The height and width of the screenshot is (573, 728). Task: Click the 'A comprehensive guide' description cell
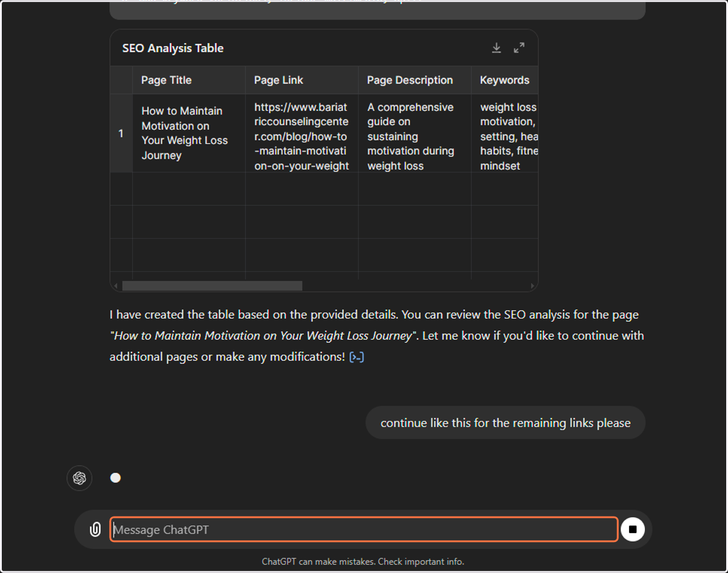(x=414, y=133)
